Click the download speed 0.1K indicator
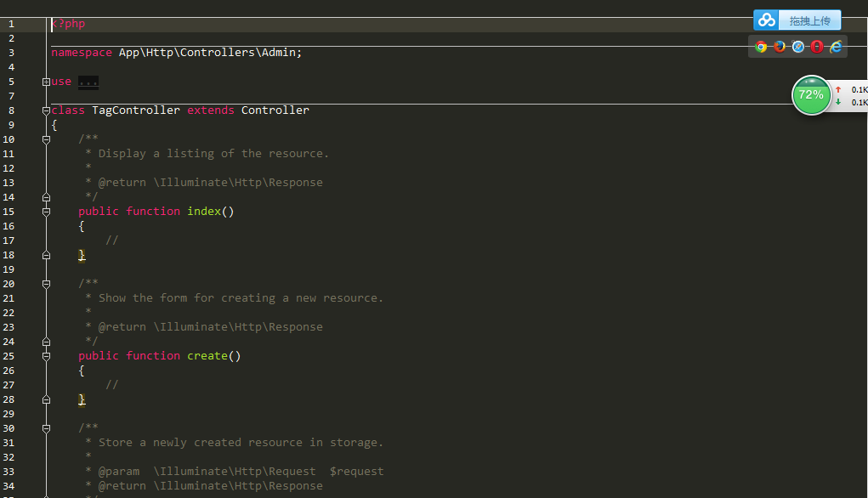868x498 pixels. 853,102
